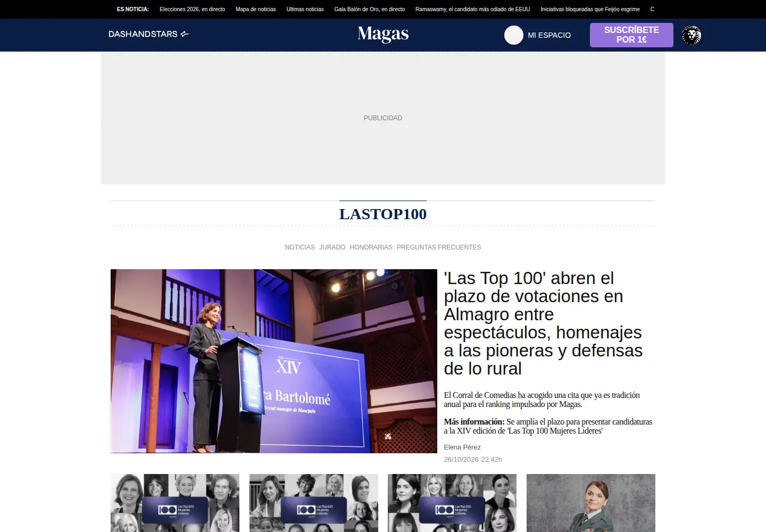Click the Mi Espacio user avatar circle
Image resolution: width=766 pixels, height=532 pixels.
tap(514, 35)
